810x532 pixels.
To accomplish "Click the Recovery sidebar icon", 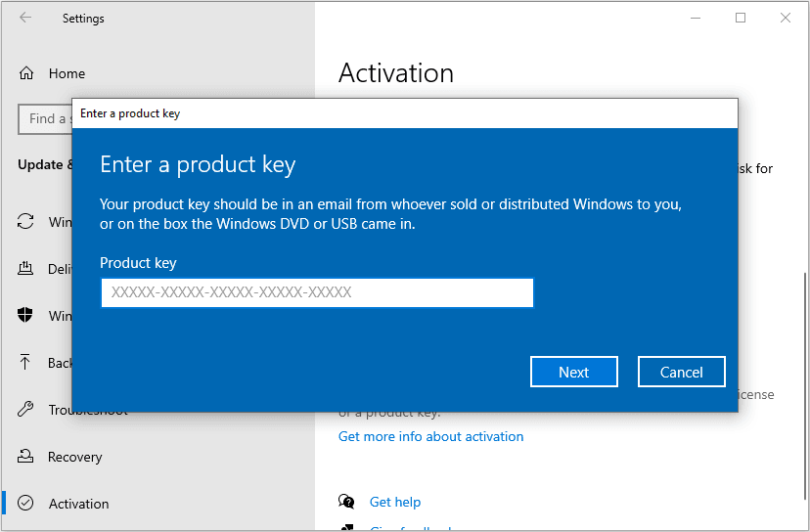I will [26, 457].
